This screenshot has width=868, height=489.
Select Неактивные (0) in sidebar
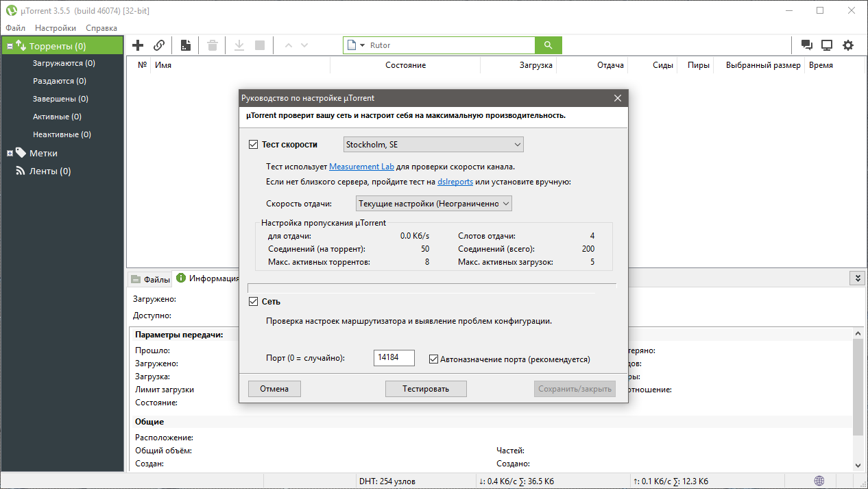click(62, 134)
